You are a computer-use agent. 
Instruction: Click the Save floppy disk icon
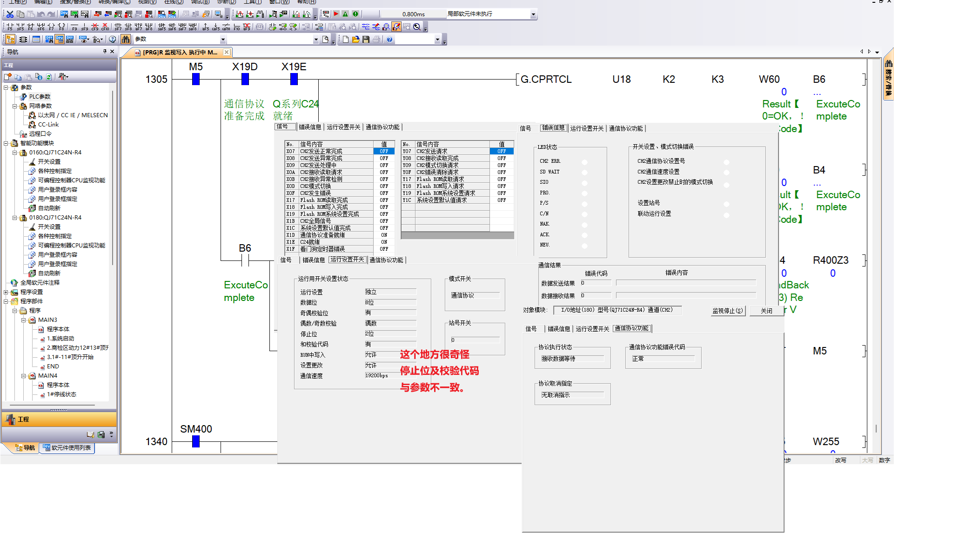[x=366, y=40]
